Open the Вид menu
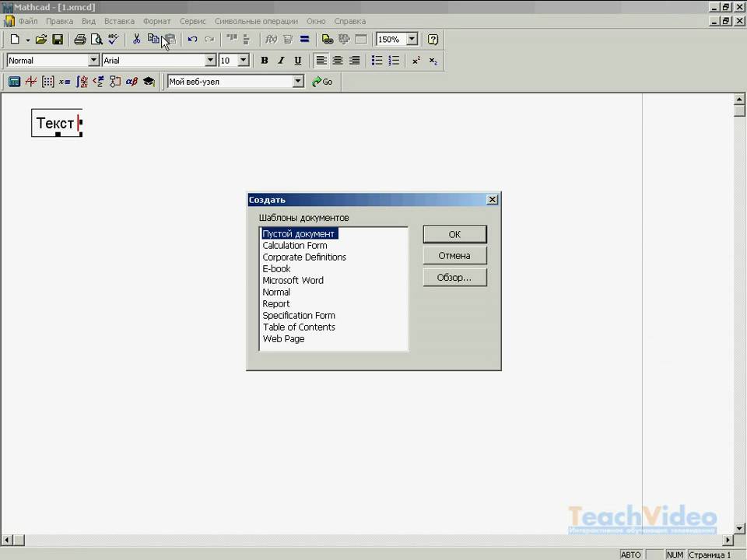Viewport: 747px width, 560px height. point(89,22)
